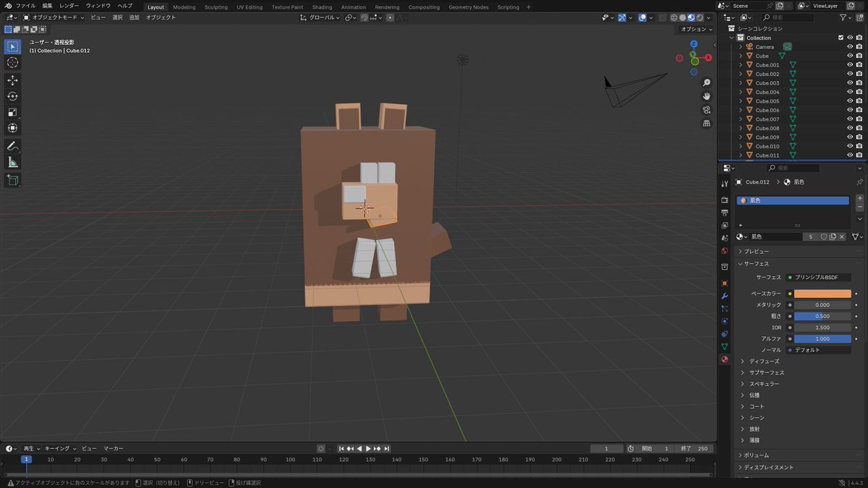Open the object mode dropdown

(54, 17)
